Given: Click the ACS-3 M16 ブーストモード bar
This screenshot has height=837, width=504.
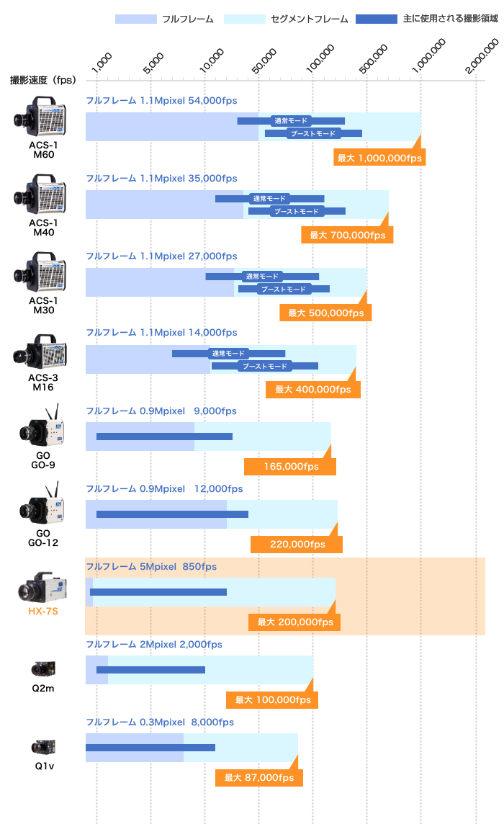Looking at the screenshot, I should pos(264,366).
